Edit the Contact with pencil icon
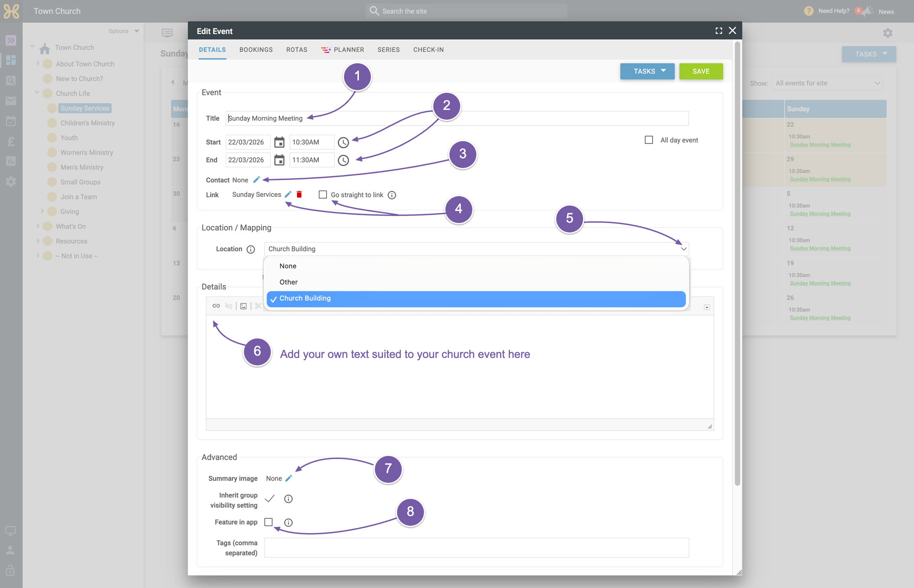 coord(256,180)
